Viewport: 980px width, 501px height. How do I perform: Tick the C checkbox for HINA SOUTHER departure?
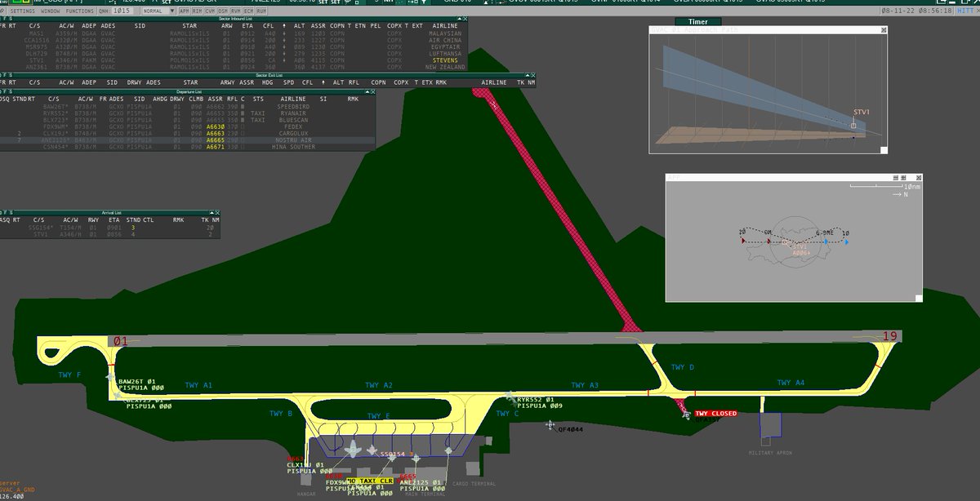point(243,147)
